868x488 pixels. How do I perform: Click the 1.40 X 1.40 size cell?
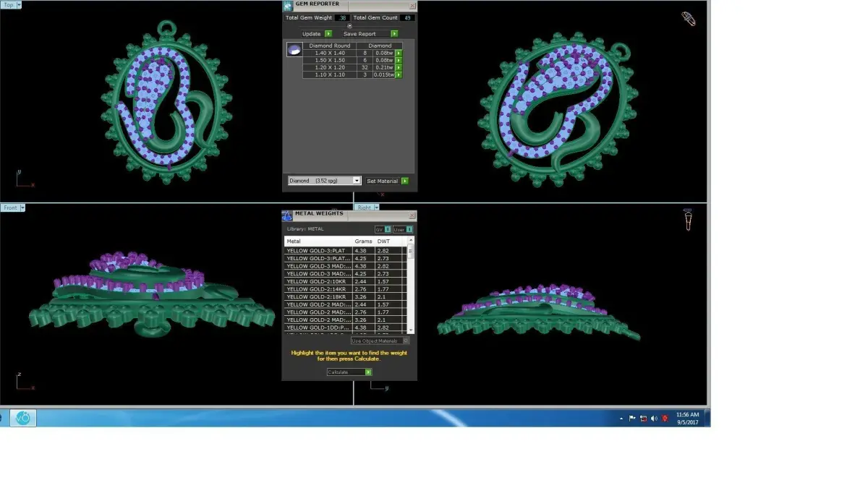point(330,53)
